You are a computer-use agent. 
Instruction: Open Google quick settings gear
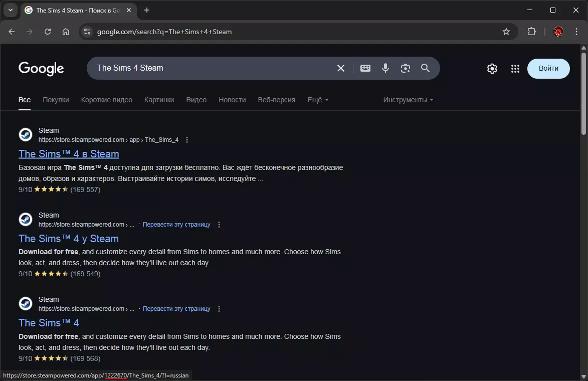pos(492,69)
